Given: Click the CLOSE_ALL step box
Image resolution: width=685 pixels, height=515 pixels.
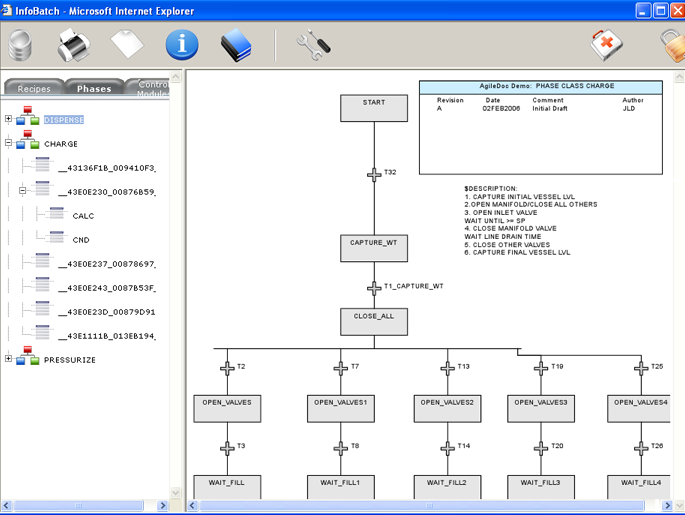Looking at the screenshot, I should [374, 322].
